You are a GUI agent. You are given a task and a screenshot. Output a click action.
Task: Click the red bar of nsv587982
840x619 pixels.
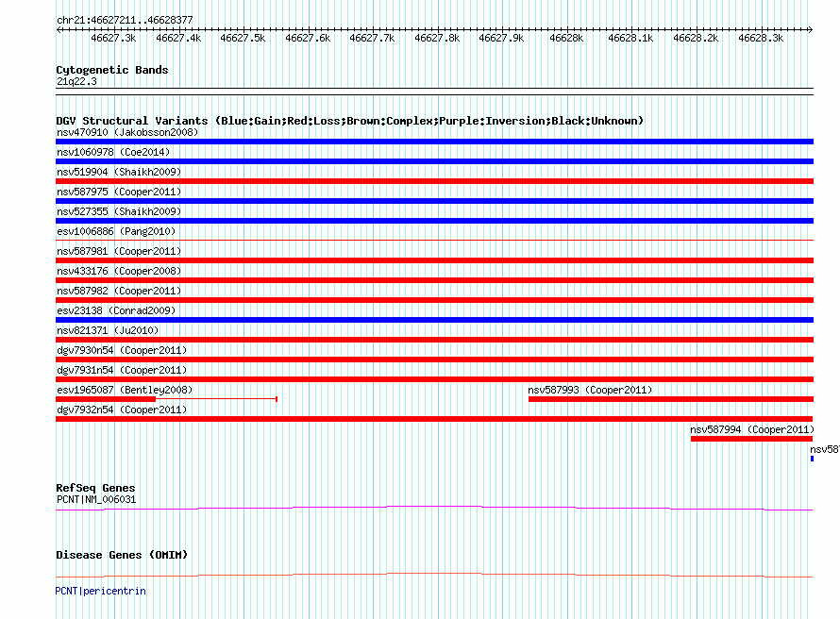click(x=434, y=300)
